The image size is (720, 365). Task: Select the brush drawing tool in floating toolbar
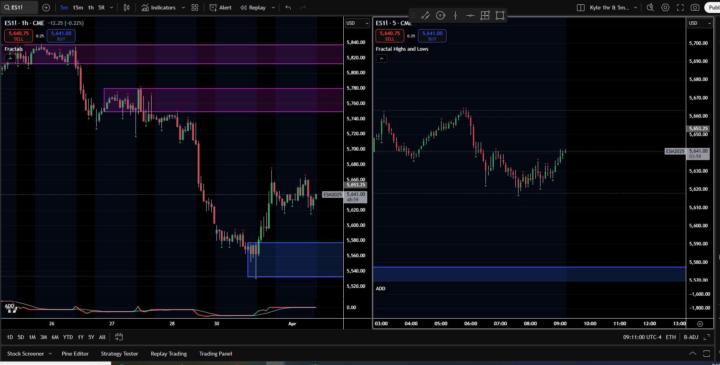click(x=425, y=16)
